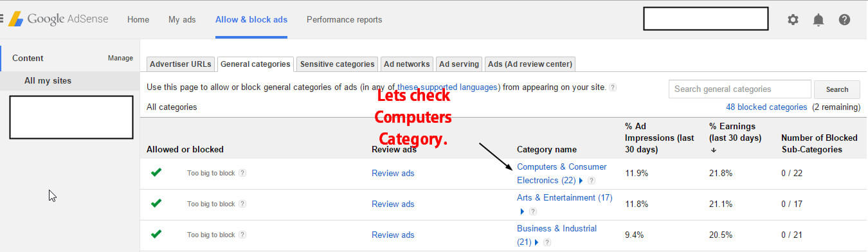Click help icon after Arts & Entertainment
Image resolution: width=868 pixels, height=252 pixels.
coord(532,212)
